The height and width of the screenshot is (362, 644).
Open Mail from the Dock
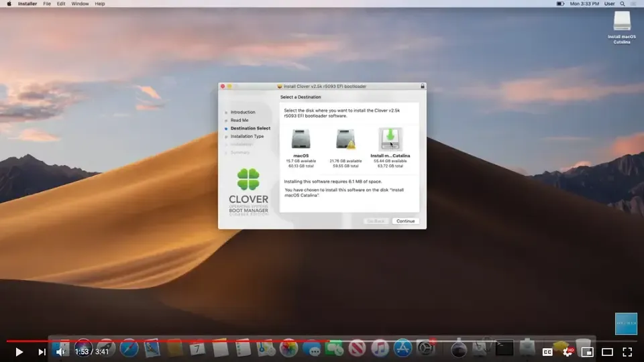tap(152, 349)
